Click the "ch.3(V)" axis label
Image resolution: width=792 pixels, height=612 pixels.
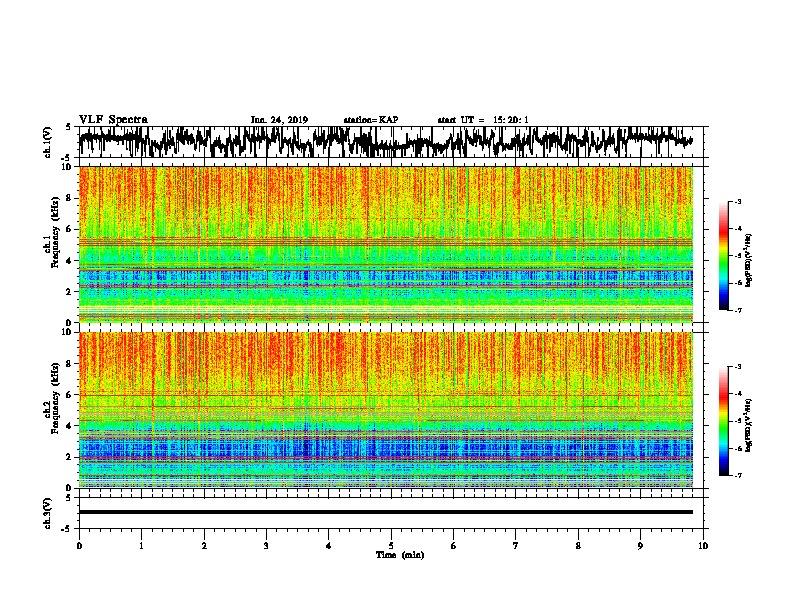[x=48, y=513]
